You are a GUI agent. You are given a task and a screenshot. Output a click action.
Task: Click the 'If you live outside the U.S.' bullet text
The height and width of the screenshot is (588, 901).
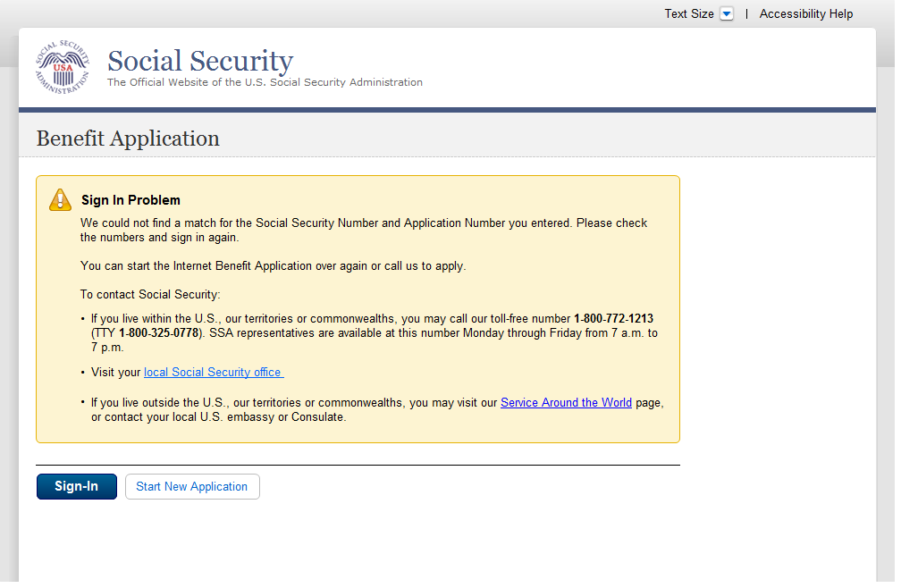pos(295,403)
